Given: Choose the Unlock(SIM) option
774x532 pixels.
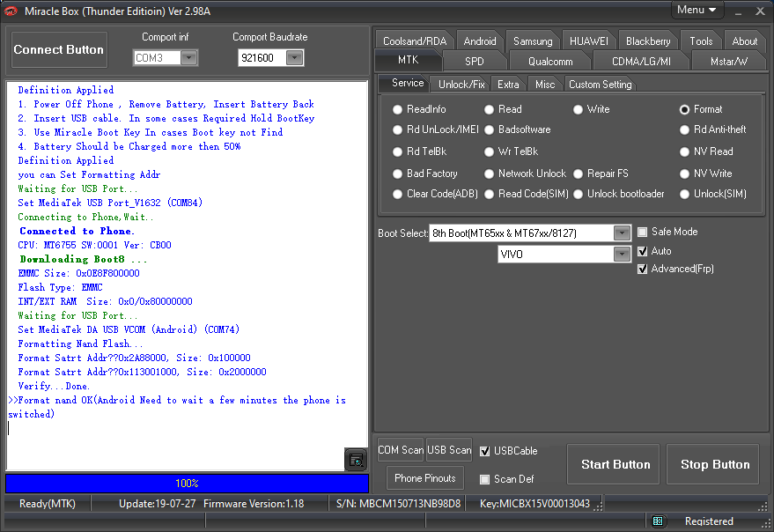Looking at the screenshot, I should pyautogui.click(x=712, y=194).
